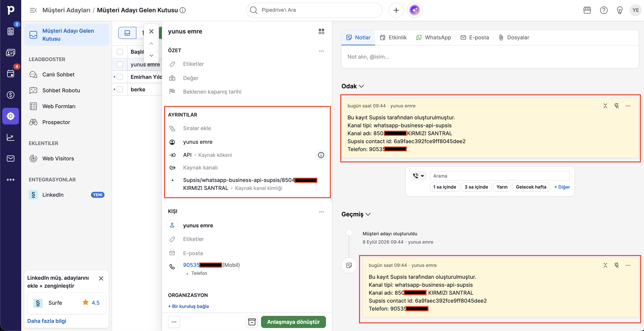The width and height of the screenshot is (644, 331).
Task: Unpin the note in Odak section
Action: coord(617,106)
